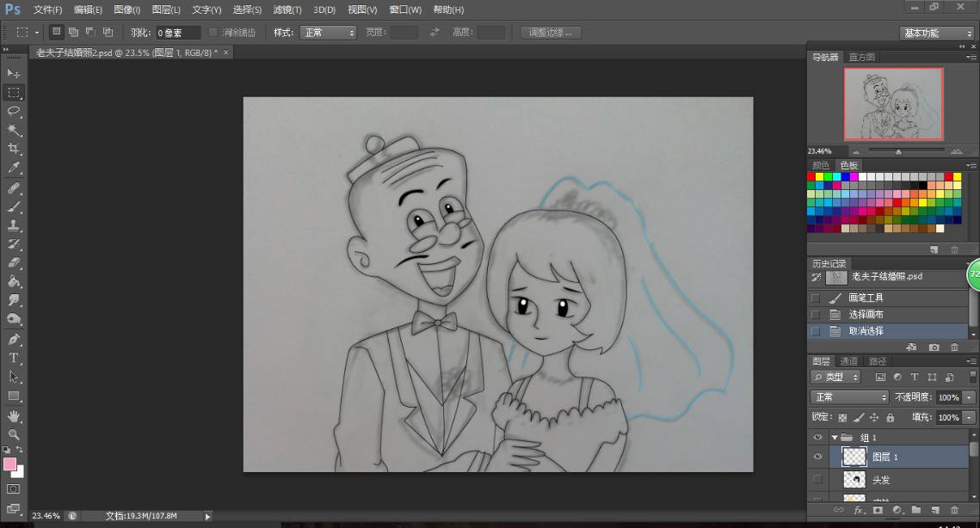Set history brush source at 取消选择 state

[x=816, y=331]
